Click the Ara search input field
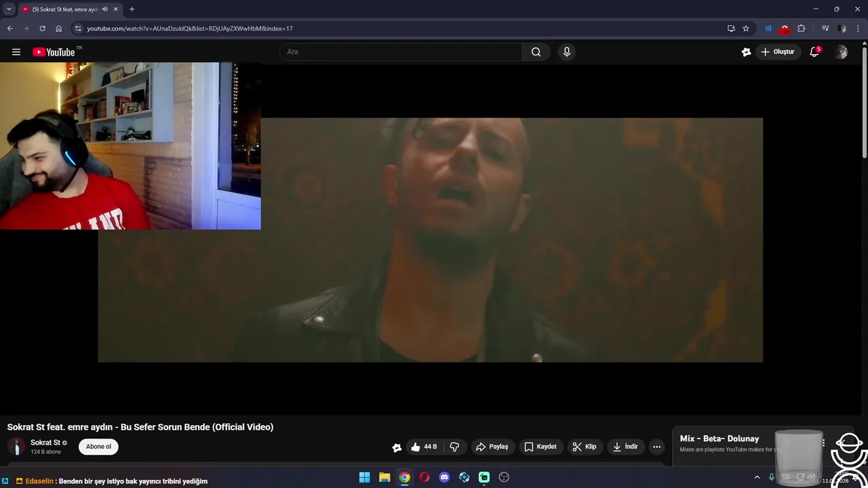This screenshot has width=868, height=488. [401, 52]
